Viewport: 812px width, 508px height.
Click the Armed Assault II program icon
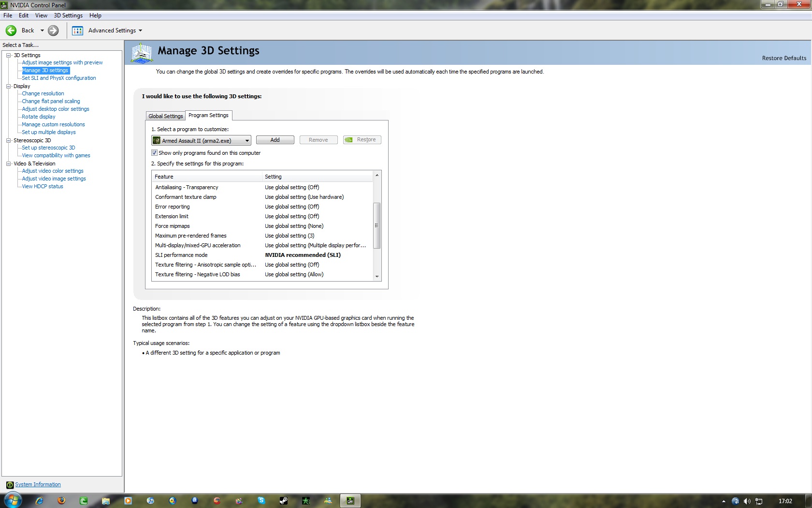tap(157, 140)
